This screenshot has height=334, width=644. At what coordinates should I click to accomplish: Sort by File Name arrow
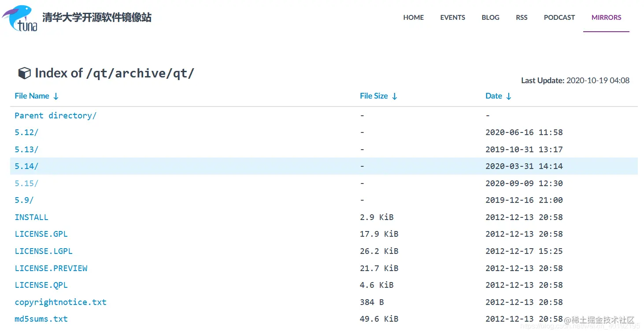(56, 96)
